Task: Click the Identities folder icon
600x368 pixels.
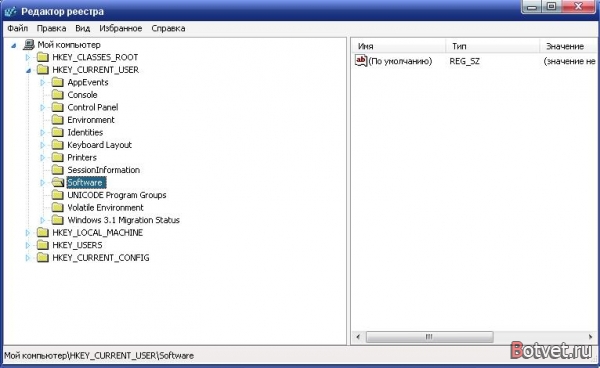Action: [x=57, y=132]
